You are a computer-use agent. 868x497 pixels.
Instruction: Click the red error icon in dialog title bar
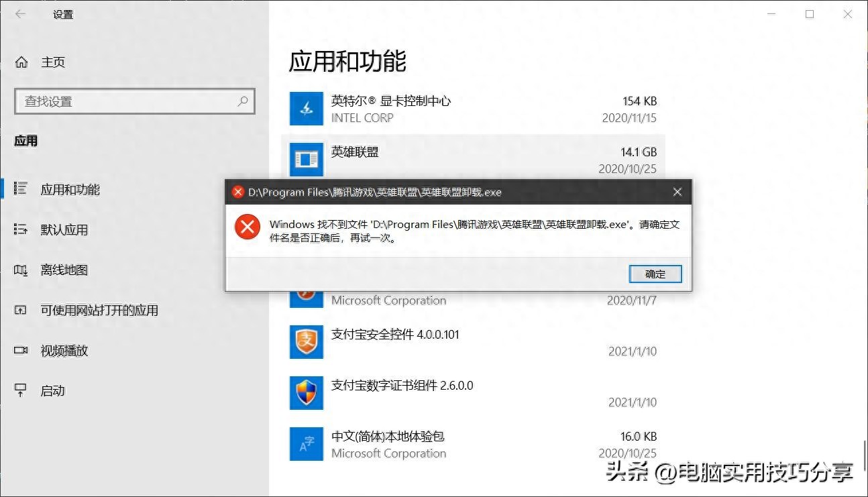coord(237,192)
